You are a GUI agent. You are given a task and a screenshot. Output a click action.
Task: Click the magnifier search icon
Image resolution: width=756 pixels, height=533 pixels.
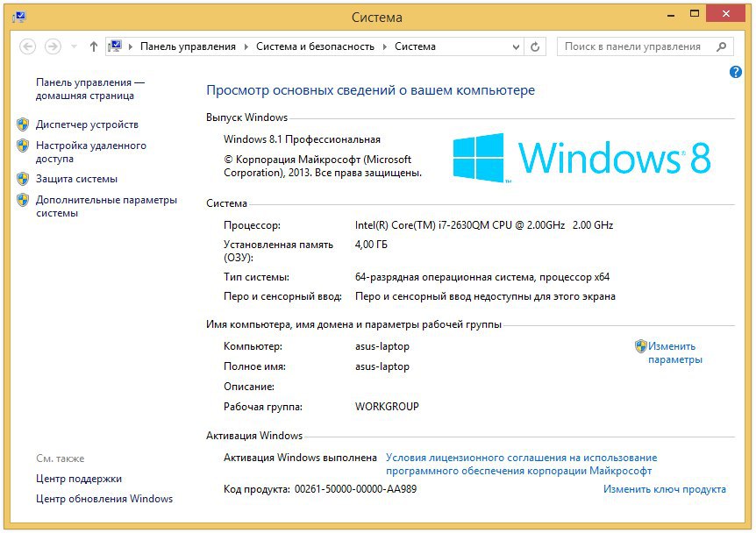coord(722,46)
